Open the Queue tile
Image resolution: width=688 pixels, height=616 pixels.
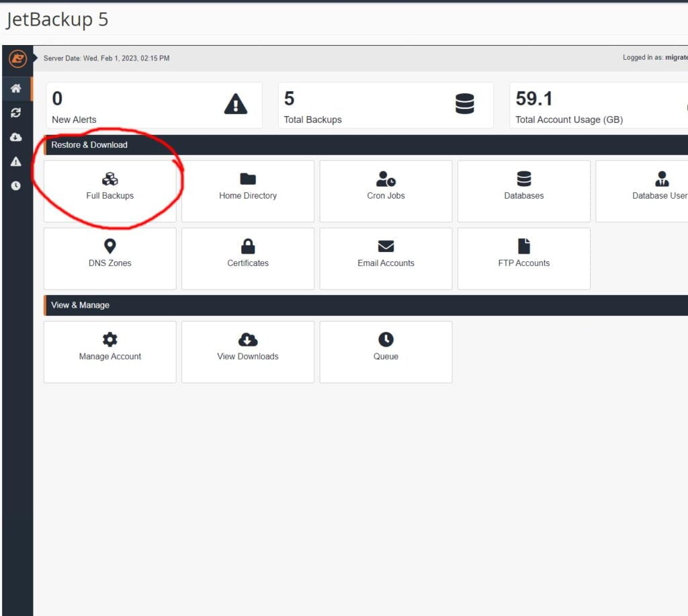386,352
